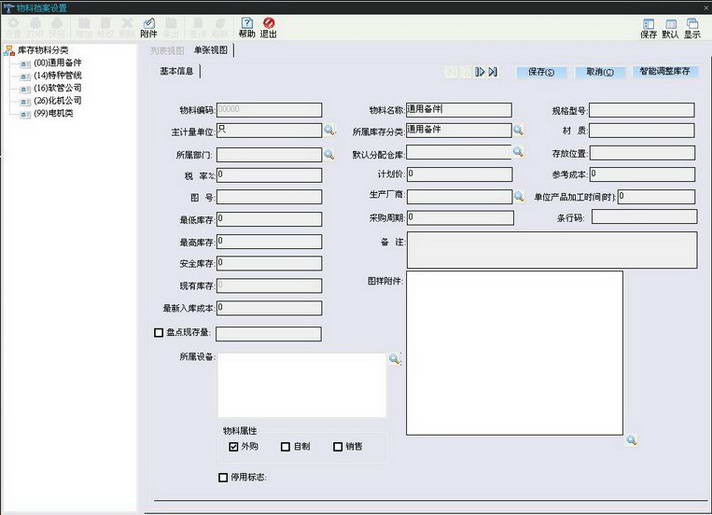
Task: Click the 存放位置 input field
Action: (x=642, y=153)
